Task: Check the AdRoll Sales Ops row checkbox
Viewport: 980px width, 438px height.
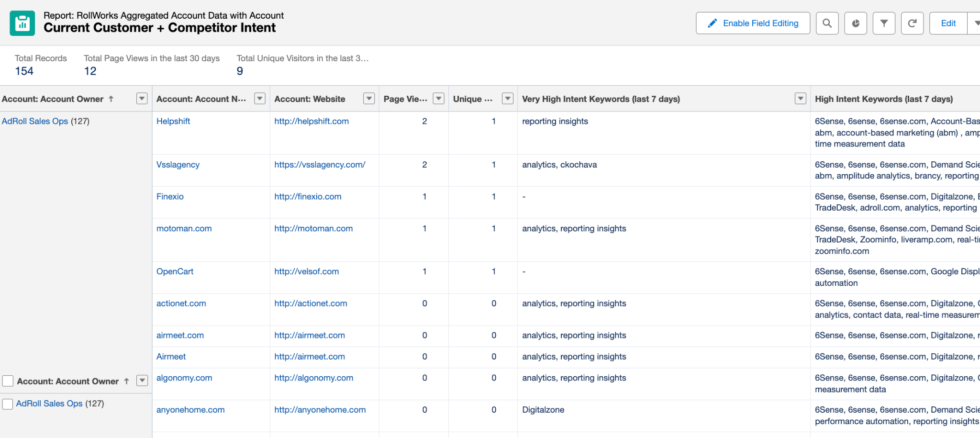Action: tap(8, 404)
